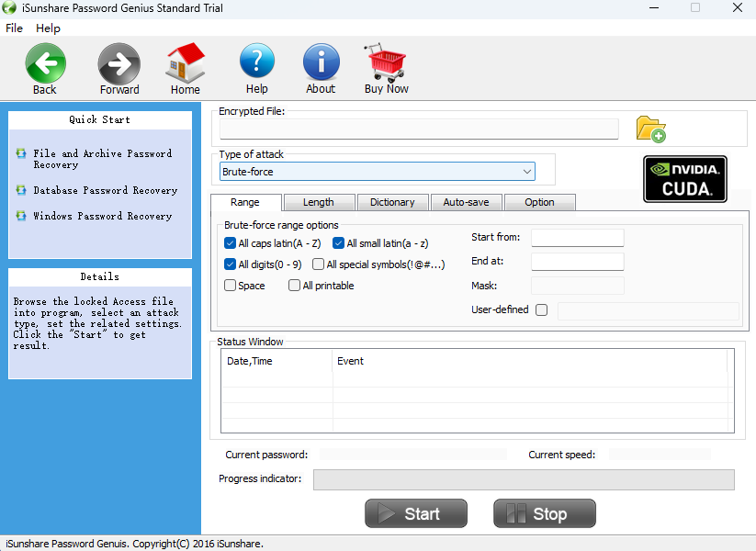Viewport: 756px width, 551px height.
Task: Switch to the Option tab
Action: (x=539, y=202)
